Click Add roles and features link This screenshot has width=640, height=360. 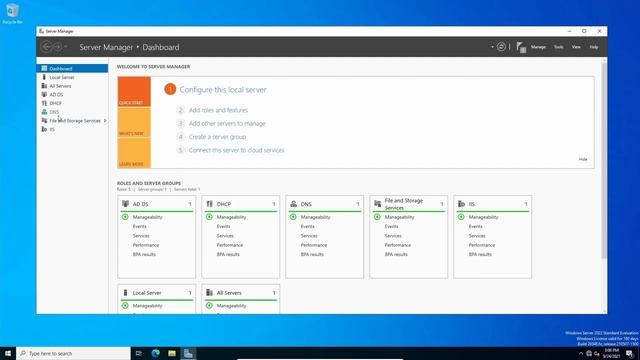[x=218, y=110]
